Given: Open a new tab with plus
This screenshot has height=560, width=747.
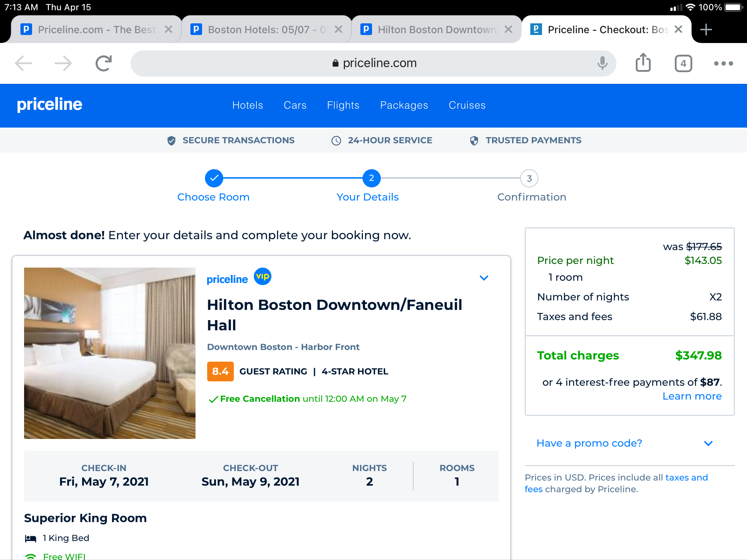Looking at the screenshot, I should pyautogui.click(x=706, y=30).
